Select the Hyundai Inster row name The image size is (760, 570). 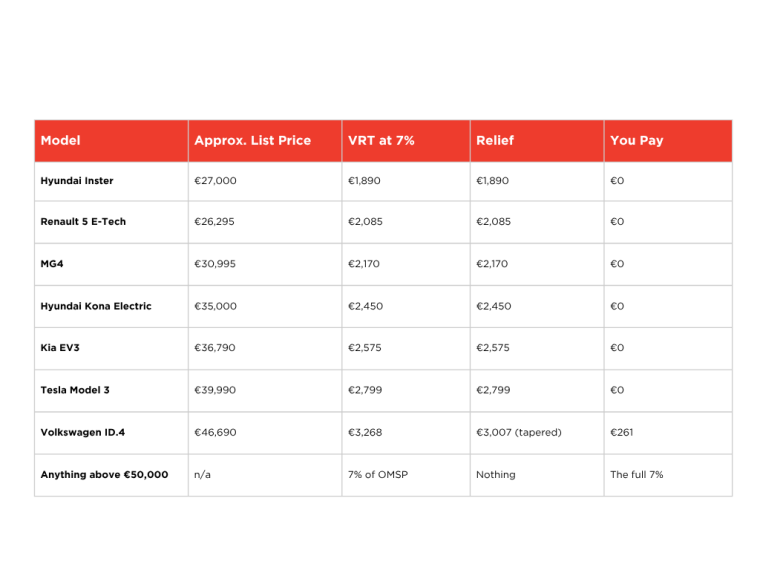pyautogui.click(x=77, y=181)
